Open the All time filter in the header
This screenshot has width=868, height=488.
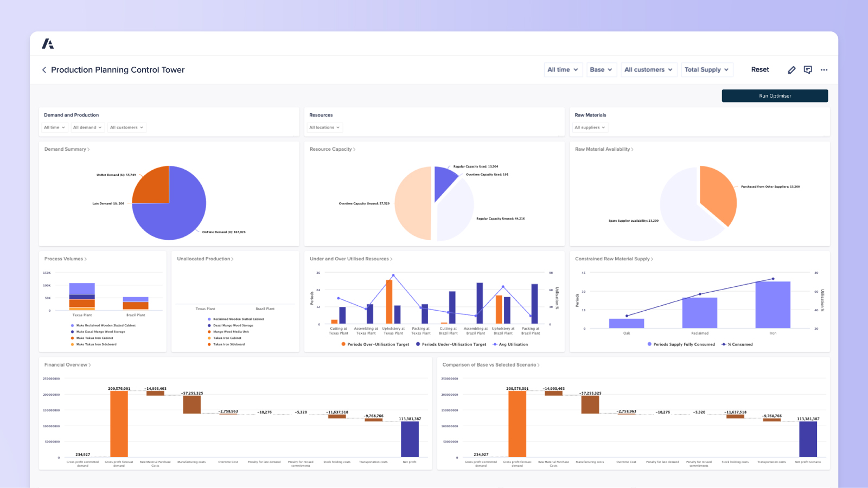[563, 69]
